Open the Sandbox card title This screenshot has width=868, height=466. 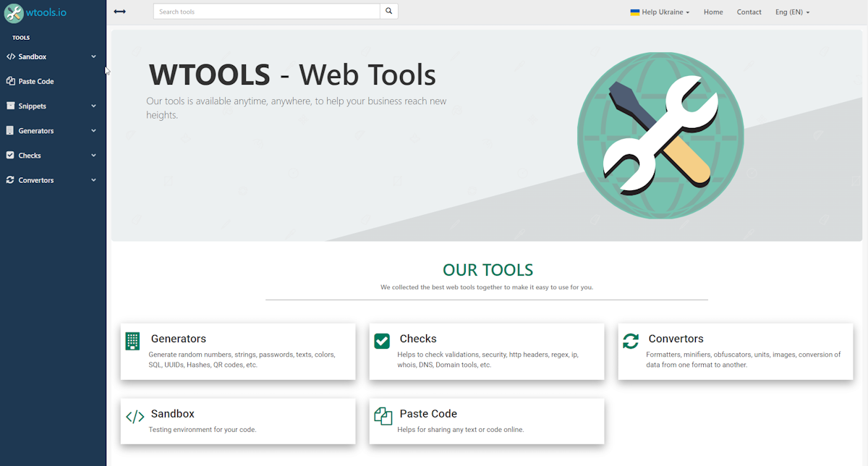pos(173,414)
